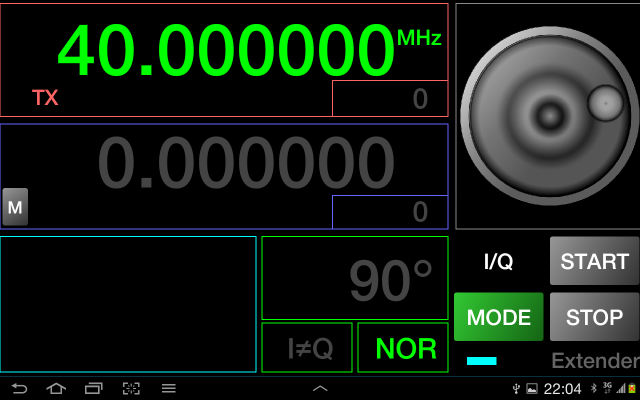640x400 pixels.
Task: Tap the Android home icon
Action: 56,388
